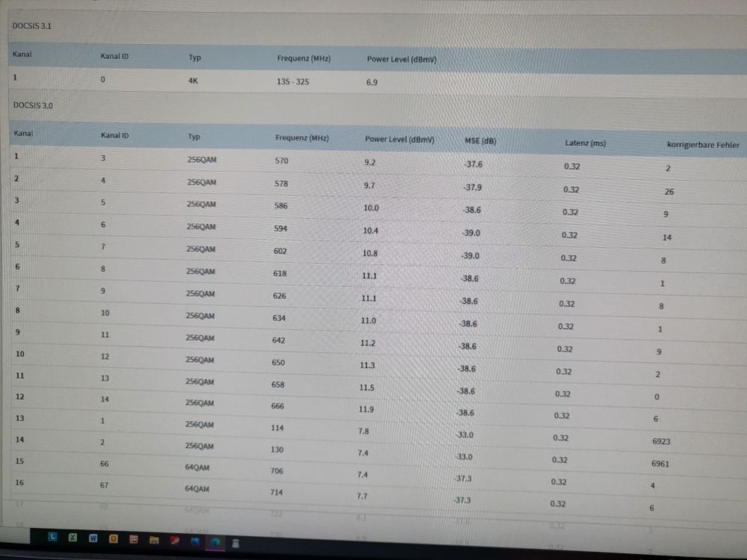
Task: Select frequency cell '578'
Action: point(281,183)
